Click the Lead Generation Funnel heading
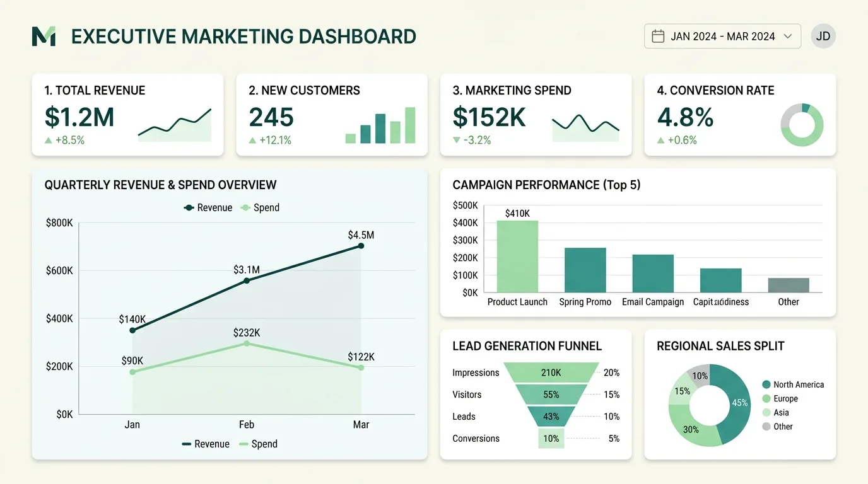Image resolution: width=868 pixels, height=484 pixels. tap(527, 346)
